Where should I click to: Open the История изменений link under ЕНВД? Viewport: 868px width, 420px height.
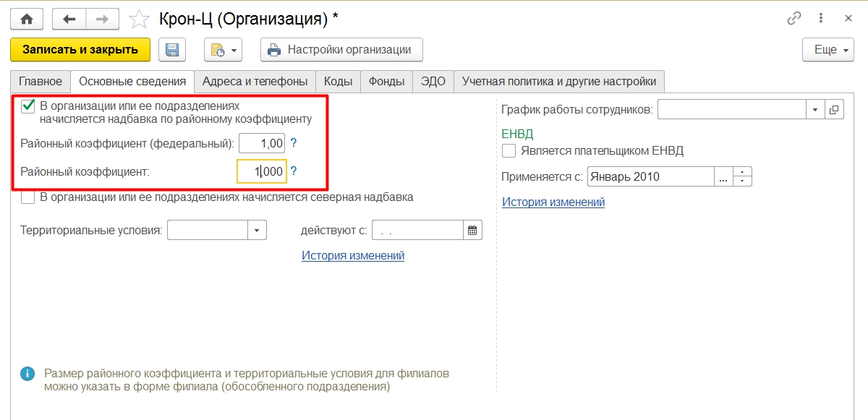[x=553, y=202]
